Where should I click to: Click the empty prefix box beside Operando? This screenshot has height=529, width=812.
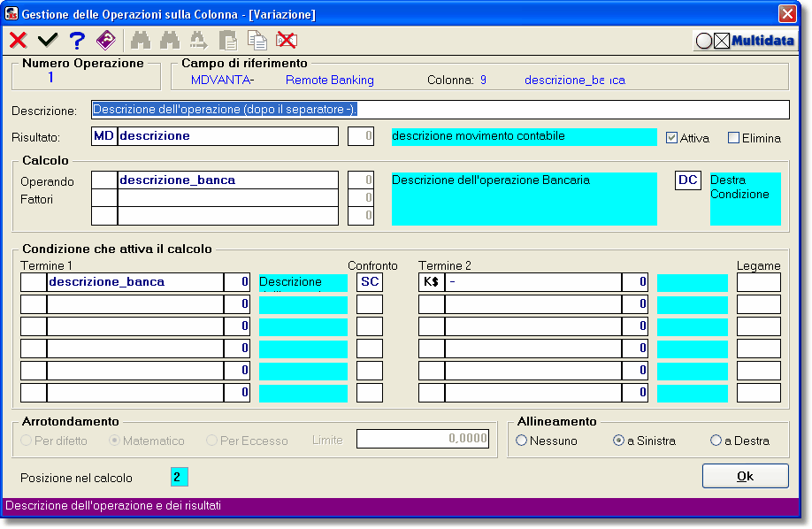point(104,180)
